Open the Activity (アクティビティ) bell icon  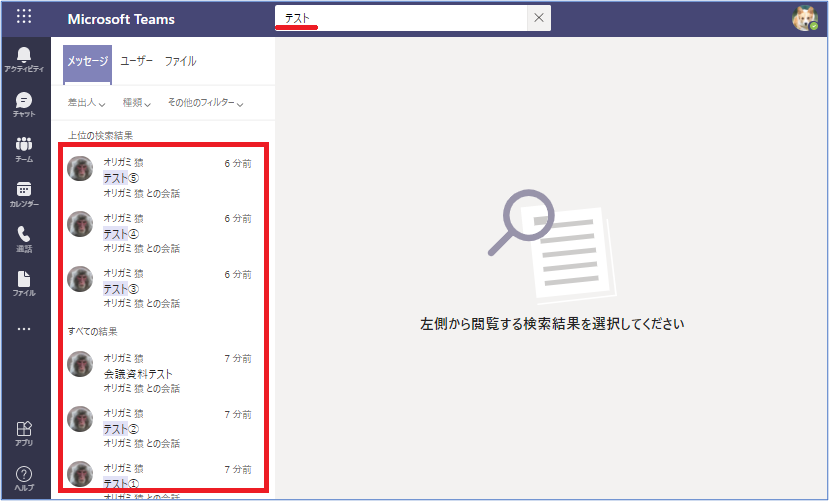coord(24,59)
